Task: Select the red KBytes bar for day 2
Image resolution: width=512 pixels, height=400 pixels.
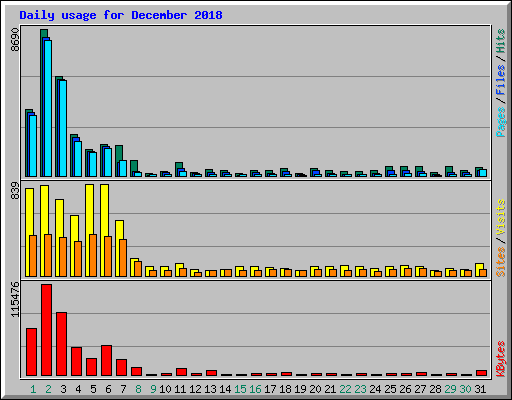Action: (x=47, y=330)
